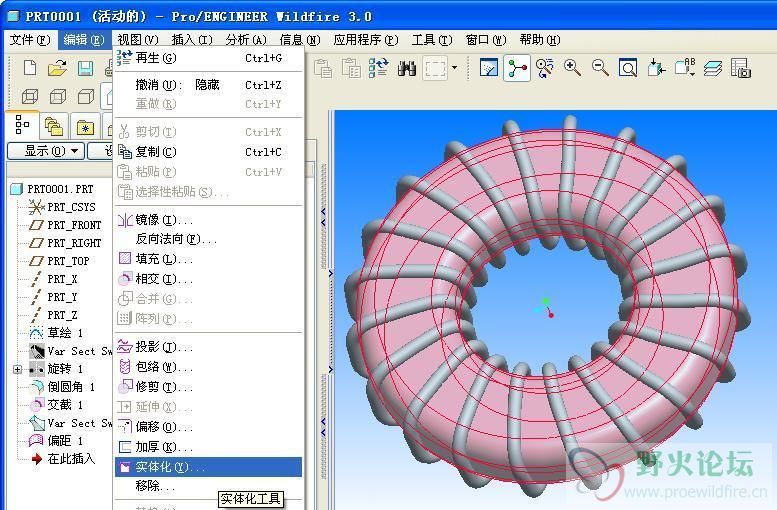Open the 显示(O) dropdown button
The height and width of the screenshot is (510, 777).
(x=46, y=151)
